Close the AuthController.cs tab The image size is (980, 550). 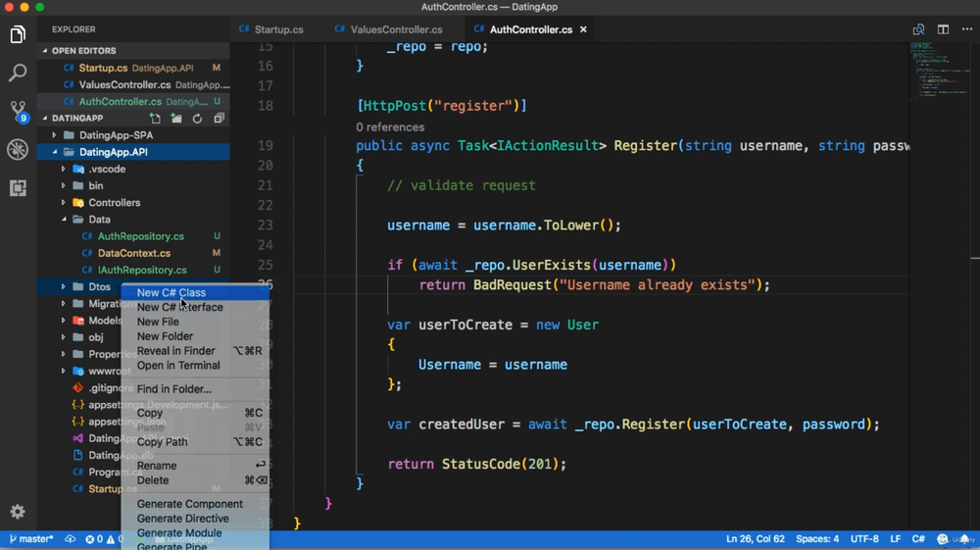coord(583,29)
